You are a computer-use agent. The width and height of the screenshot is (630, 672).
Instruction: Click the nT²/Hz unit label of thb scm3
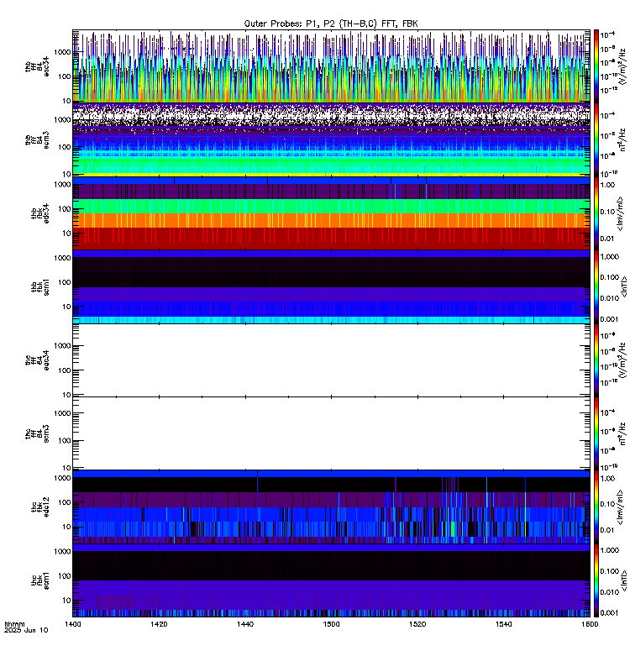(623, 139)
